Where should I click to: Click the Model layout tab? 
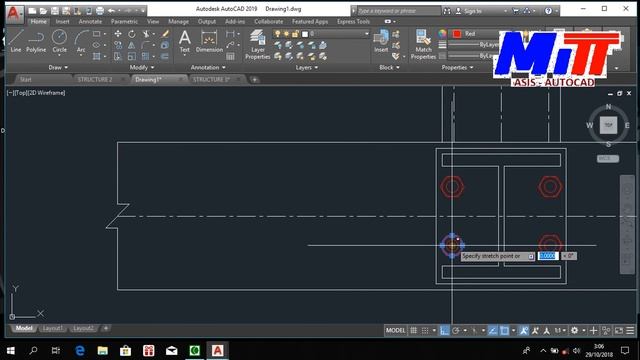pos(24,328)
